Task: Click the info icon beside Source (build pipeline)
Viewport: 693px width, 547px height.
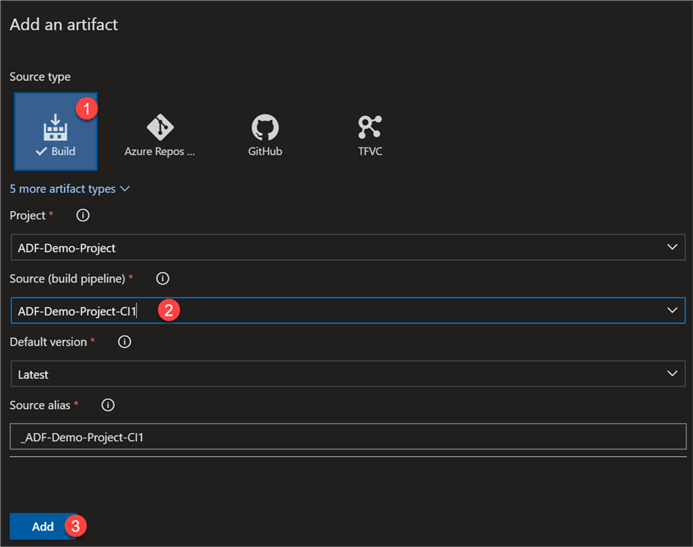Action: (x=163, y=279)
